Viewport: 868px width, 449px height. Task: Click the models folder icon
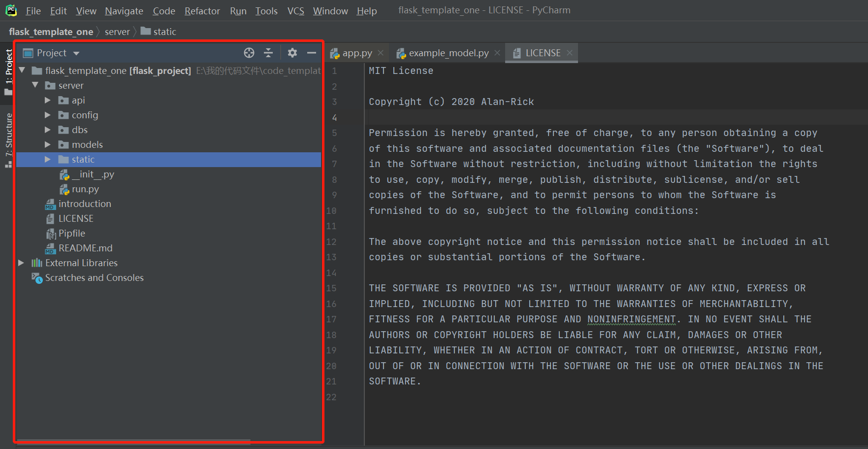tap(64, 145)
